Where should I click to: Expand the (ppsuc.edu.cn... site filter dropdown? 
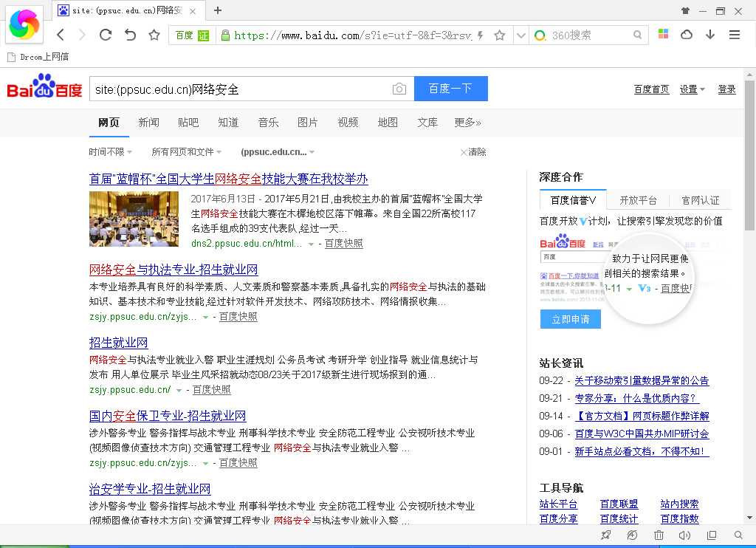[x=278, y=152]
